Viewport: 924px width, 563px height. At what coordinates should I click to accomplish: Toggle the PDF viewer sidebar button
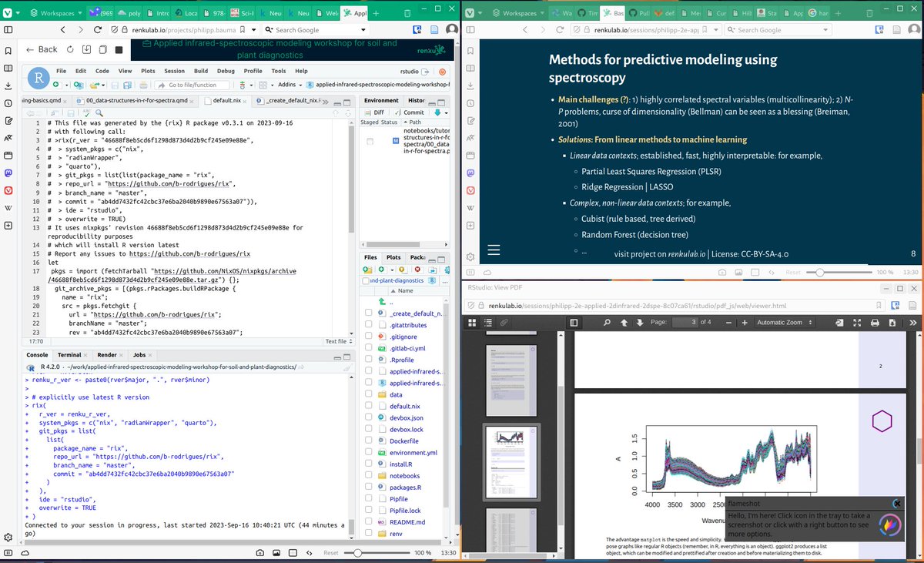pos(574,323)
